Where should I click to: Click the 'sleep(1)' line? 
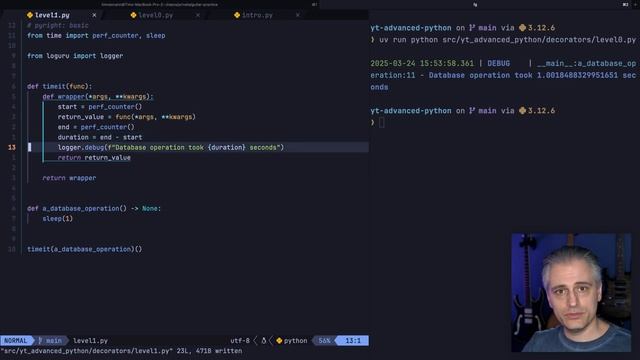(58, 219)
